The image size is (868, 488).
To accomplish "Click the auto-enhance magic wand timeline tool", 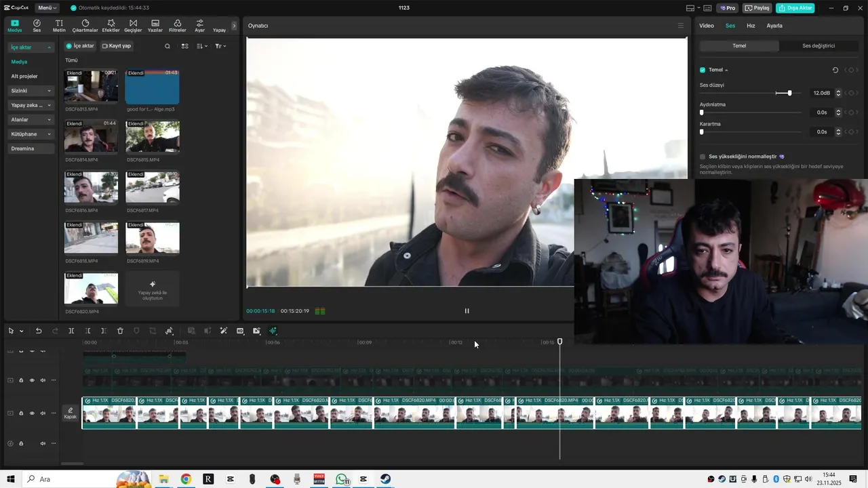I will (224, 331).
